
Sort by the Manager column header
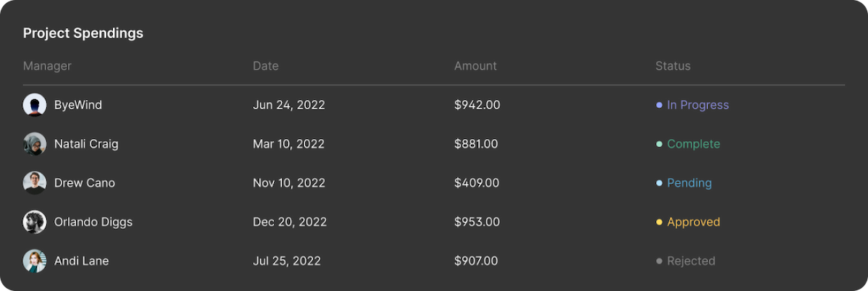[47, 66]
